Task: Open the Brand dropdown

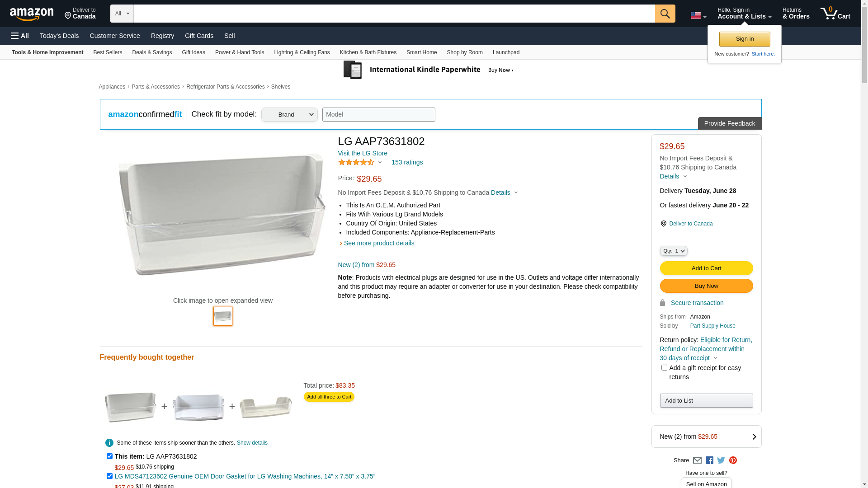Action: pyautogui.click(x=289, y=115)
